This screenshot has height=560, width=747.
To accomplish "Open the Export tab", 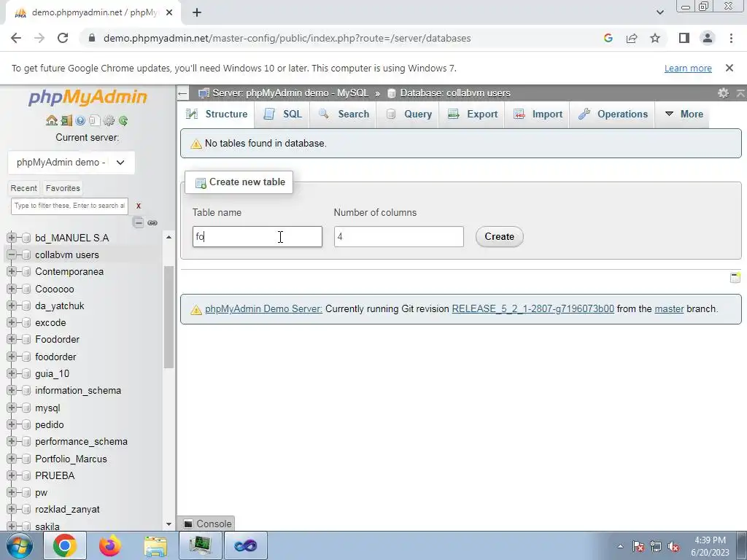I will click(x=473, y=114).
